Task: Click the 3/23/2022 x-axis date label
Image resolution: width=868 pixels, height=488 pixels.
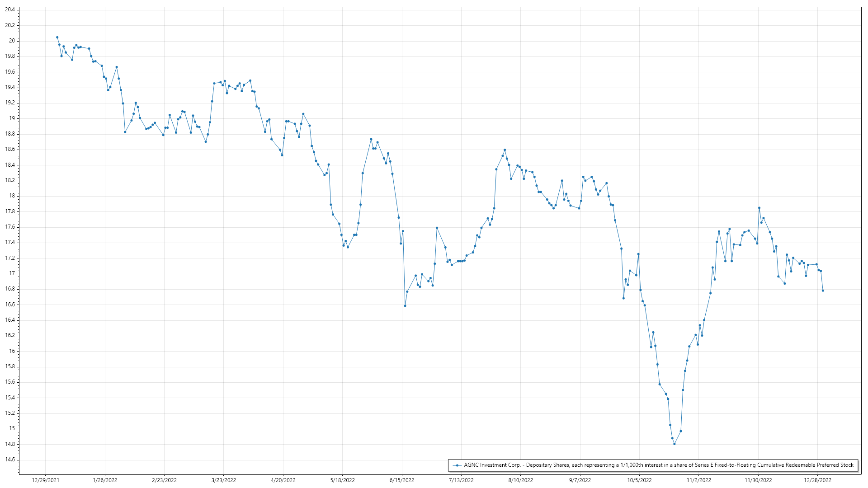Action: pos(224,480)
